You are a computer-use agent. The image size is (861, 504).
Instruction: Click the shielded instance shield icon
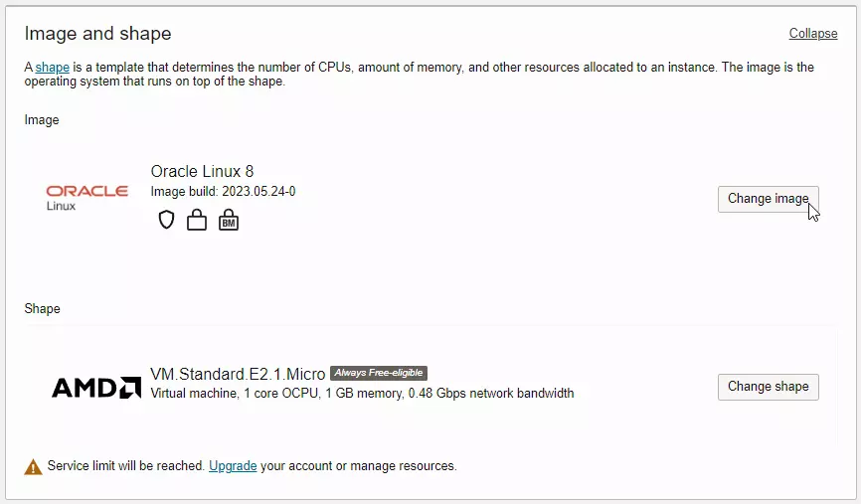[166, 220]
